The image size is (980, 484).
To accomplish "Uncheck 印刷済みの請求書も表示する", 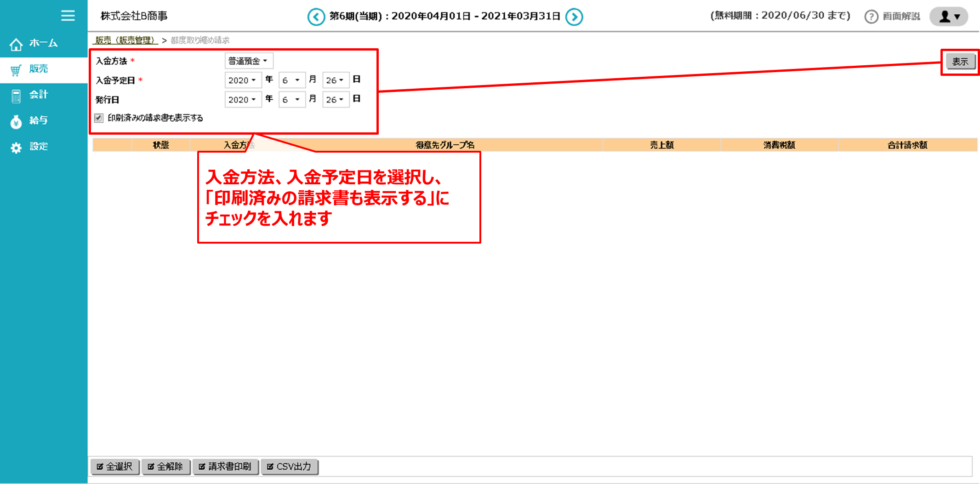I will tap(99, 118).
